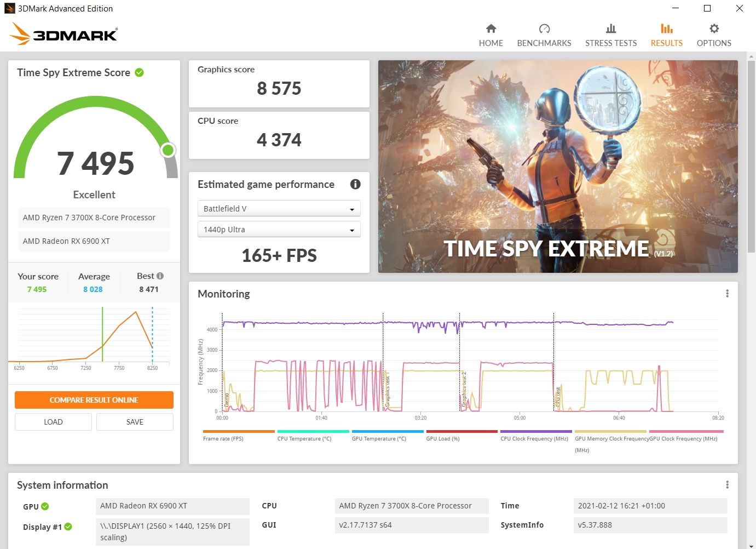Toggle the GPU Clock Frequency legend series
The width and height of the screenshot is (756, 549).
click(686, 436)
